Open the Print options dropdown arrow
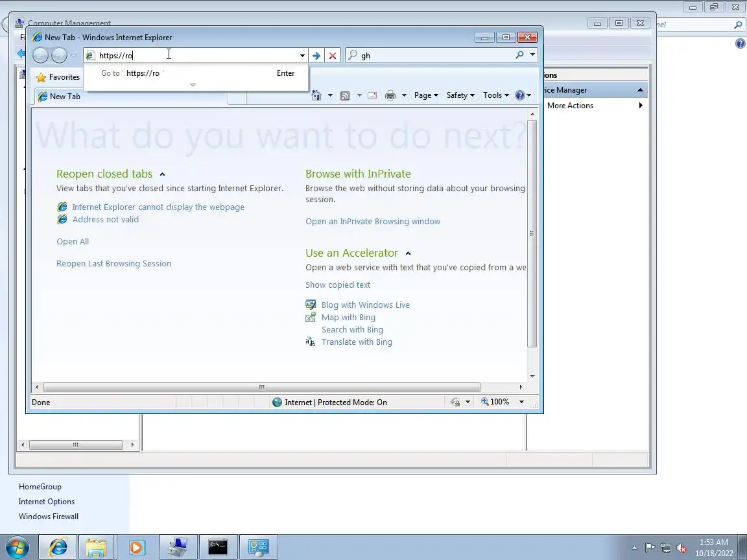Image resolution: width=747 pixels, height=560 pixels. click(x=404, y=95)
